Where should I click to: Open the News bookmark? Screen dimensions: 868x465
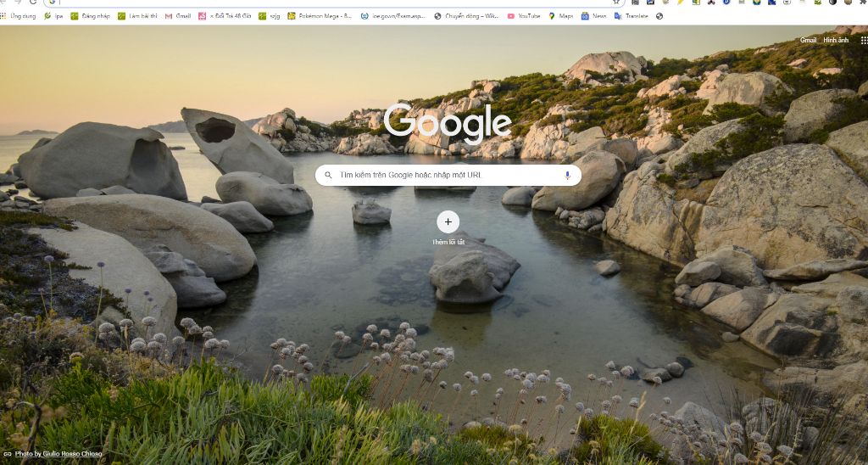point(593,16)
